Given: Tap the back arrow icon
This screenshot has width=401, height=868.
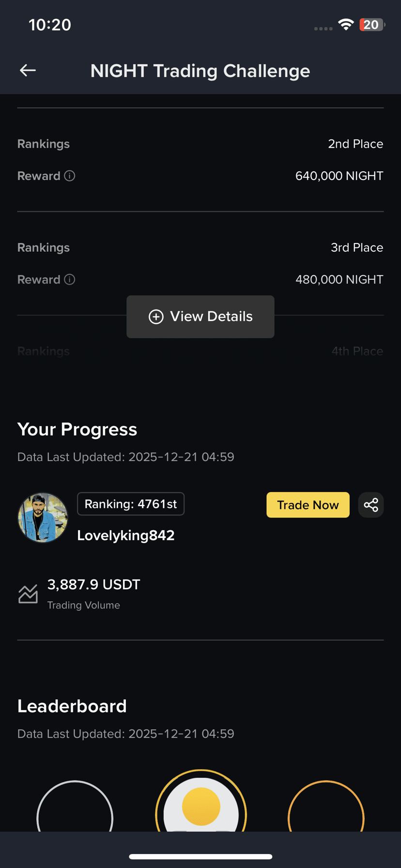Looking at the screenshot, I should [28, 71].
